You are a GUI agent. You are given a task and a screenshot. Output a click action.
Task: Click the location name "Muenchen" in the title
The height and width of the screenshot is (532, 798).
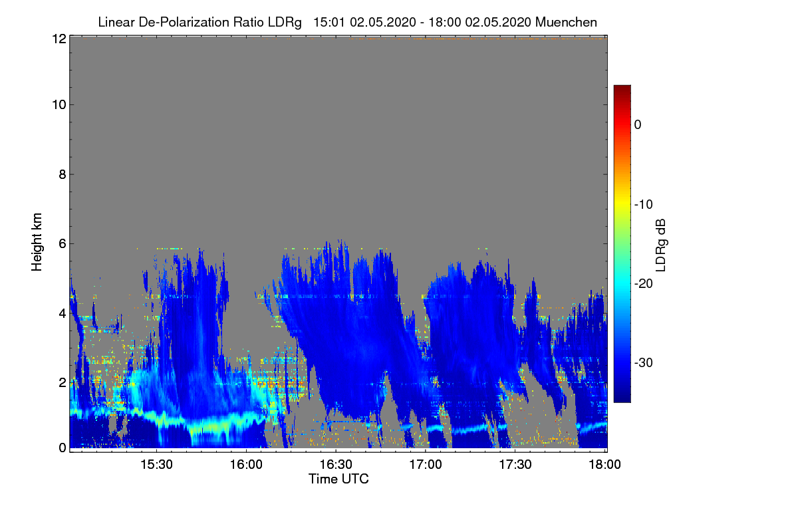coord(566,22)
